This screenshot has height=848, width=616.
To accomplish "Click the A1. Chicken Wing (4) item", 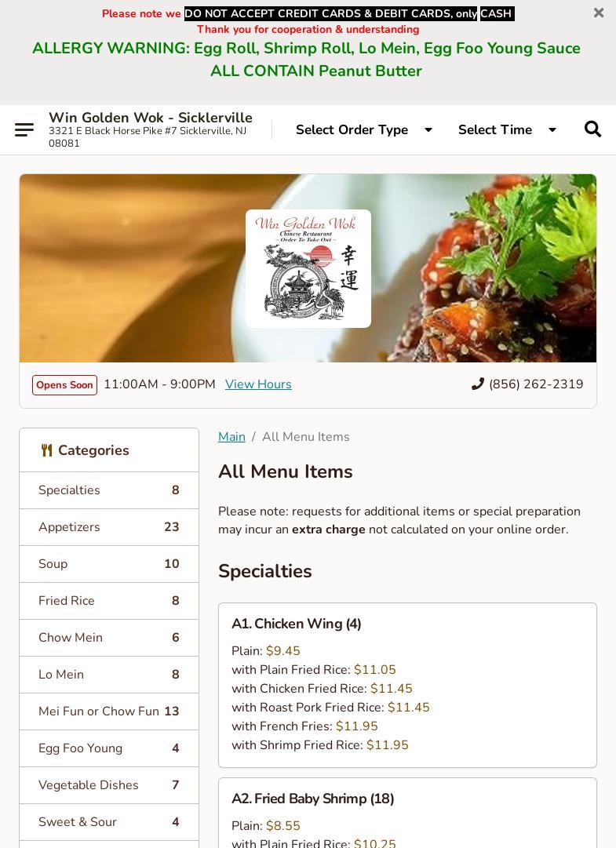I will pyautogui.click(x=407, y=685).
